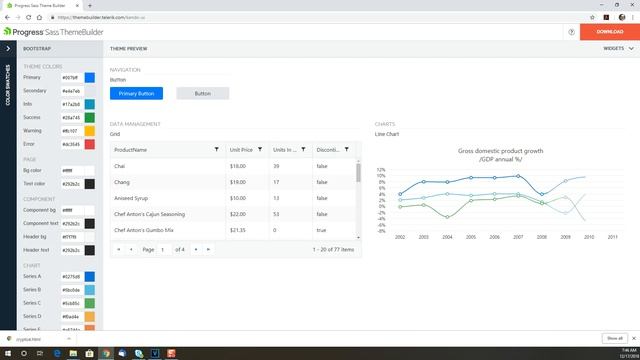Image resolution: width=640 pixels, height=360 pixels.
Task: Open download item options arrow
Action: point(69,339)
